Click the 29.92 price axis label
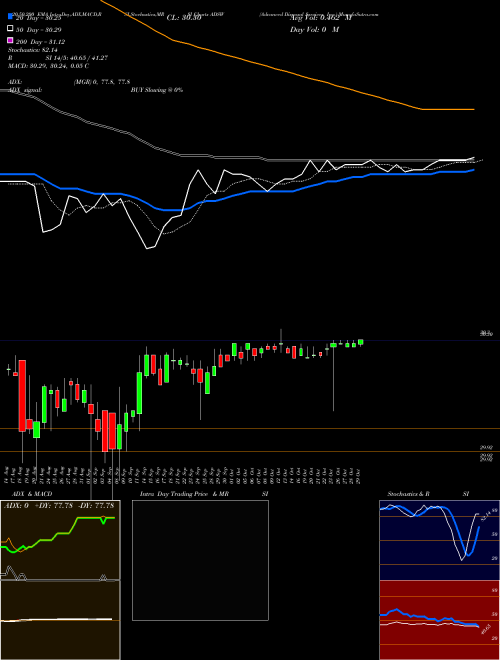 (x=487, y=448)
